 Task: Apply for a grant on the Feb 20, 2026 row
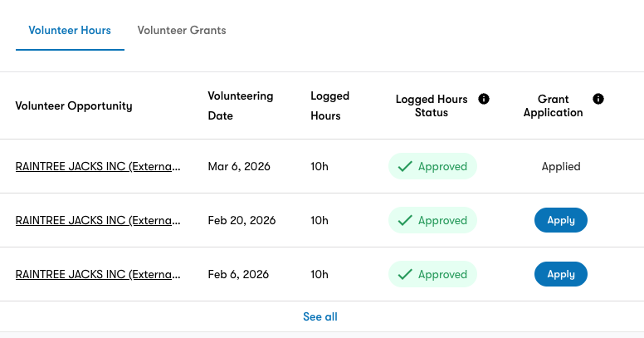(x=561, y=220)
